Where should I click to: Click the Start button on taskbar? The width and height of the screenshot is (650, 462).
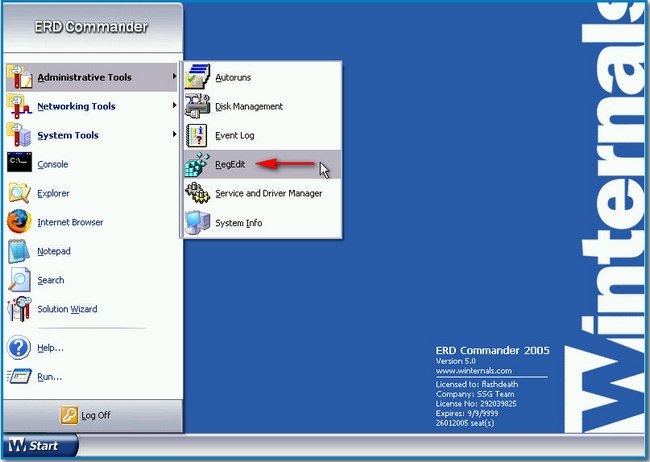(x=34, y=446)
